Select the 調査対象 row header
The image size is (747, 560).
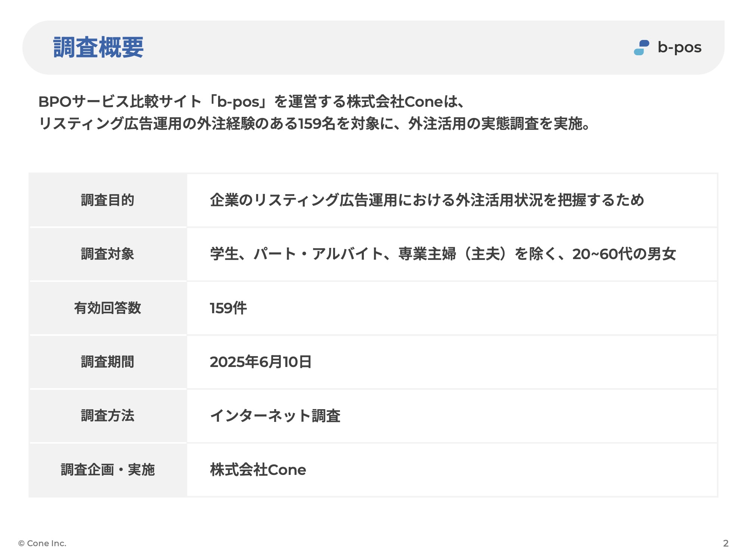[x=108, y=254]
